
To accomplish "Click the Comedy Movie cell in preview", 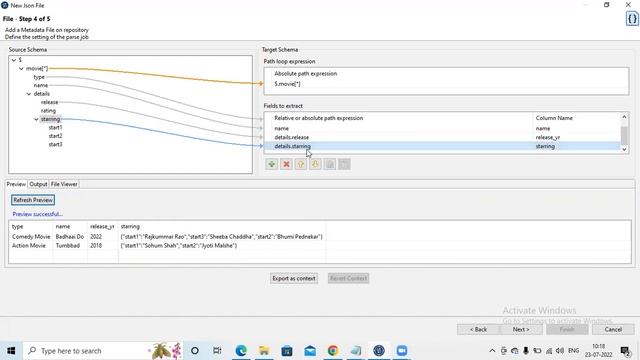I will pos(31,237).
